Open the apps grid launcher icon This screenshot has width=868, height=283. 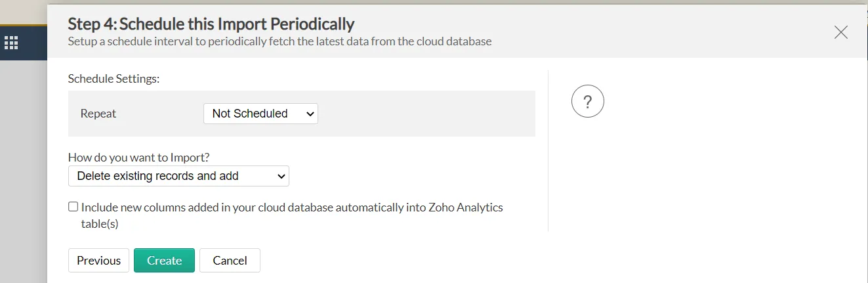(11, 43)
